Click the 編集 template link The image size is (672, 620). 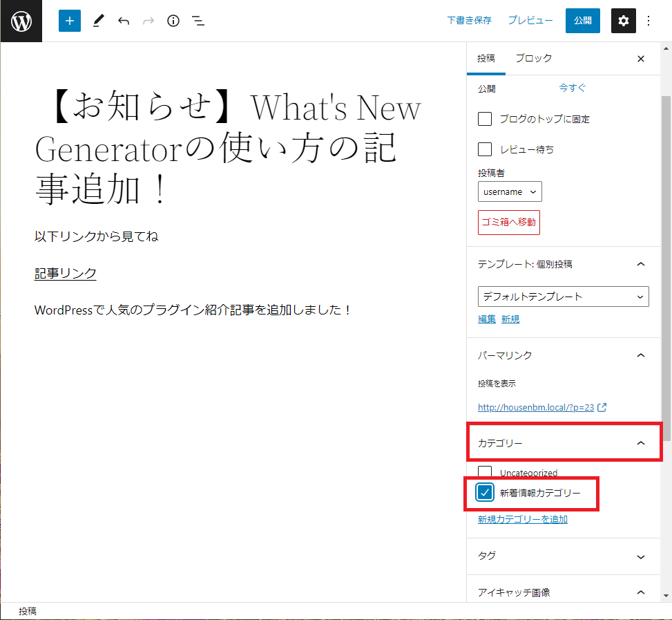(487, 319)
